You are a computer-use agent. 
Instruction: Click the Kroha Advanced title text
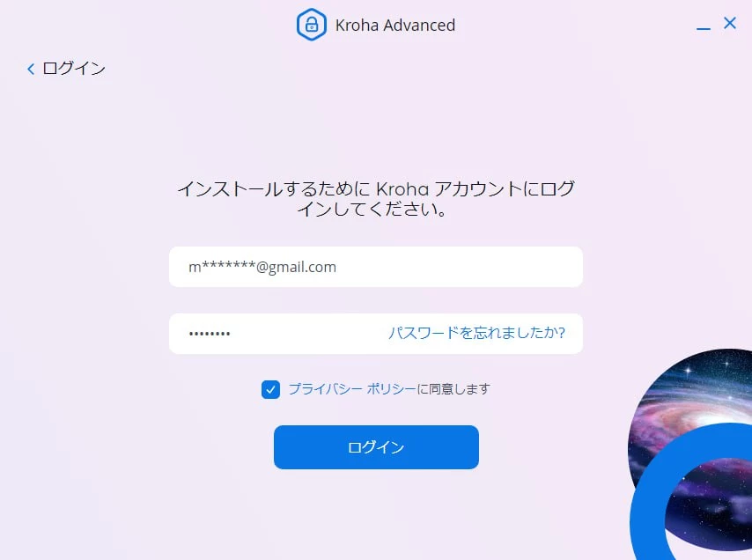(395, 26)
